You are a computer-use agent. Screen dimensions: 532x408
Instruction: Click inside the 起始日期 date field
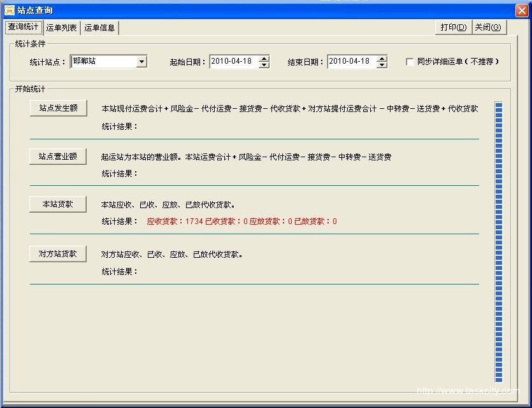click(233, 62)
